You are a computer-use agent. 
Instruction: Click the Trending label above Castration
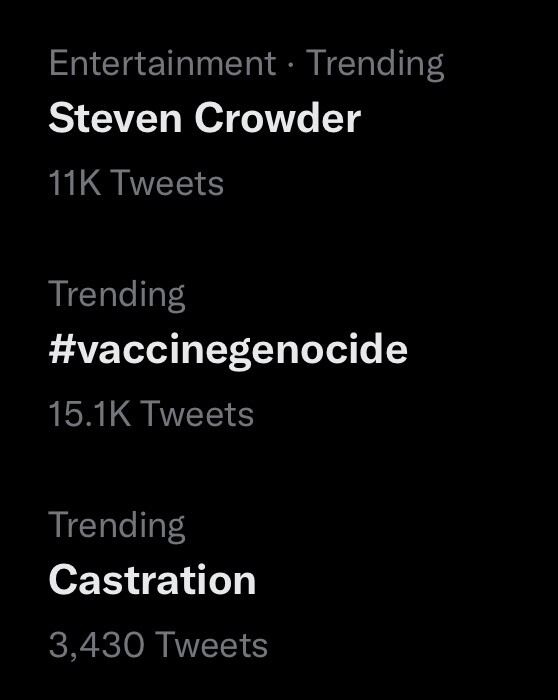tap(117, 526)
